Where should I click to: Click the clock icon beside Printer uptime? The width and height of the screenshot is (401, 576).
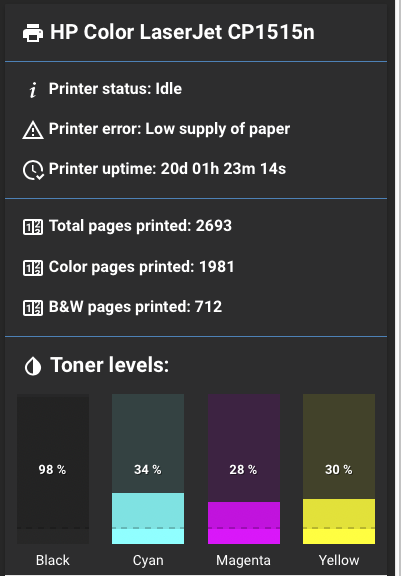click(x=33, y=170)
